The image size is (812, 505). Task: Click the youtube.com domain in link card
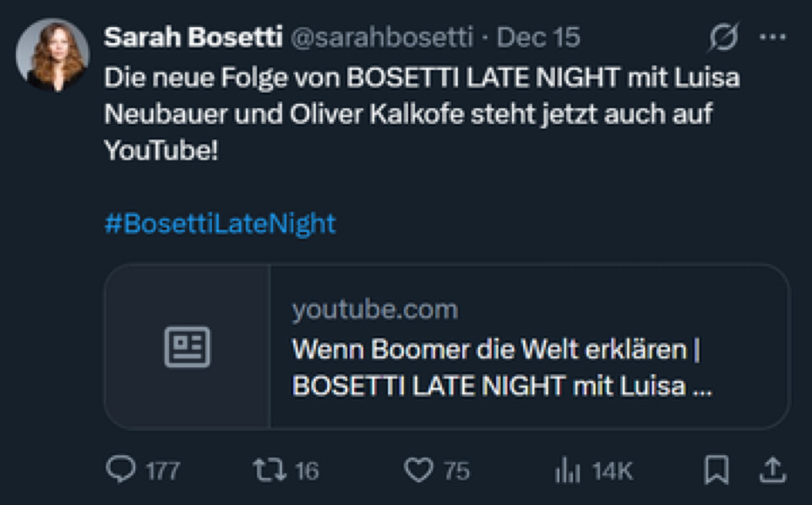click(x=374, y=310)
